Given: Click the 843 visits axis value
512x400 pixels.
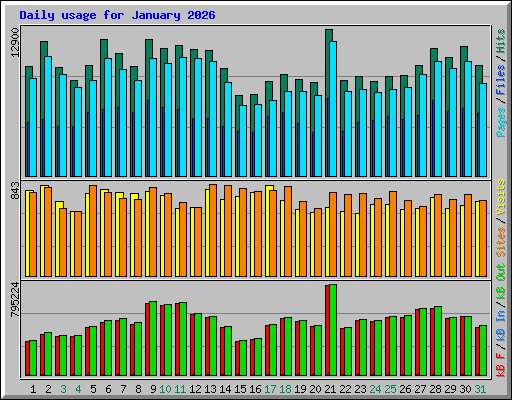Looking at the screenshot, I should tap(15, 191).
